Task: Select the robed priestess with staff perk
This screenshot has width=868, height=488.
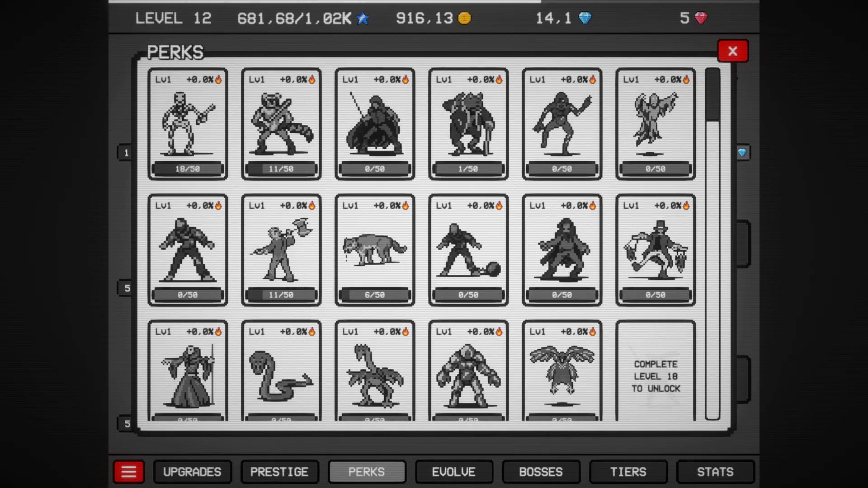Action: pos(188,371)
